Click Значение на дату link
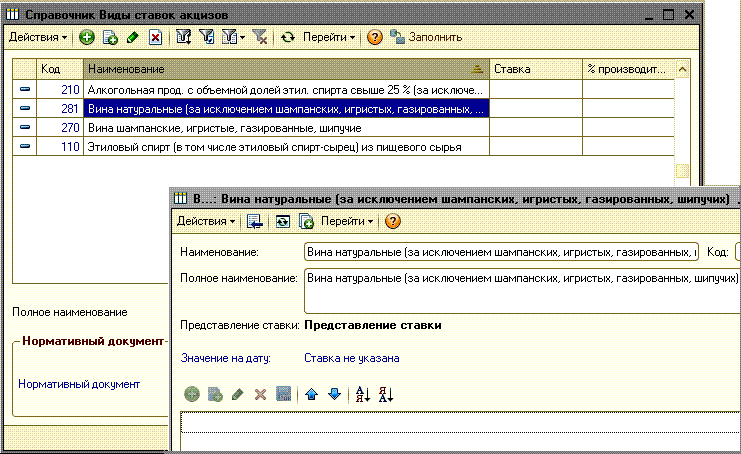This screenshot has width=741, height=454. pos(225,358)
